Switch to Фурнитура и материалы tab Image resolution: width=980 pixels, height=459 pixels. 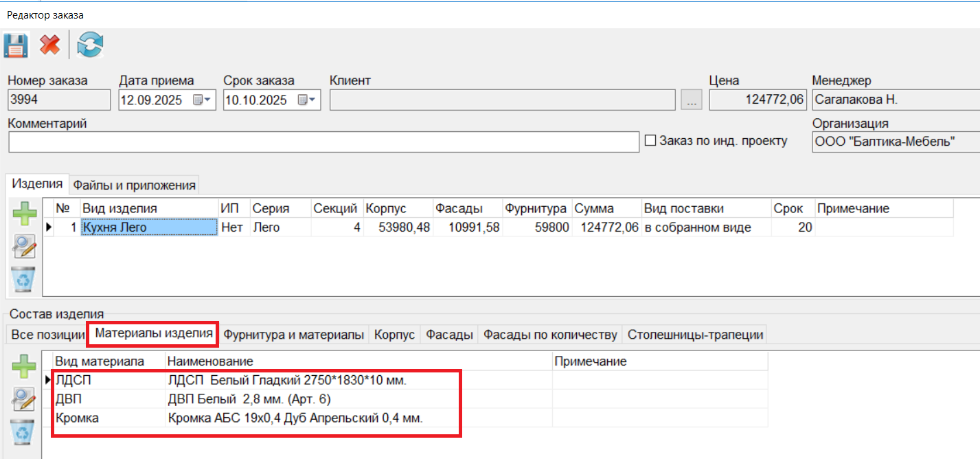click(x=294, y=335)
